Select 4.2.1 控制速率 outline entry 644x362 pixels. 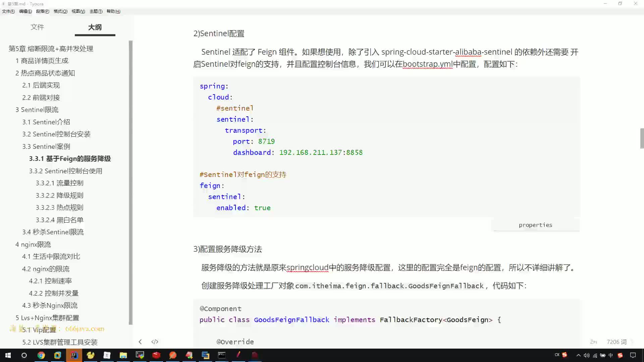[50, 281]
